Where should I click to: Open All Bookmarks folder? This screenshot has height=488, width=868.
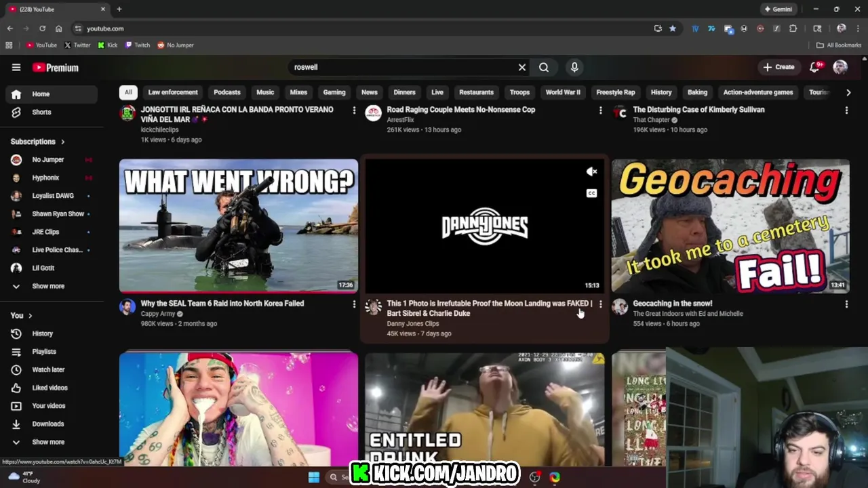click(x=839, y=45)
